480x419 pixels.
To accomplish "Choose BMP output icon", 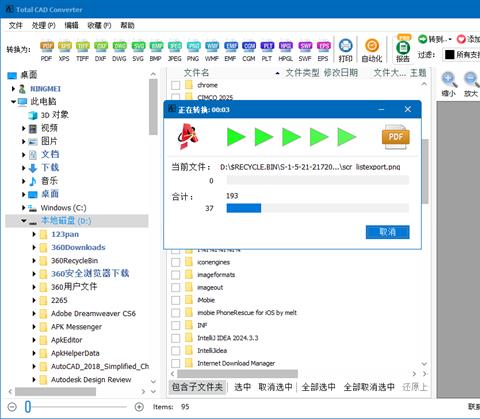I will click(156, 51).
